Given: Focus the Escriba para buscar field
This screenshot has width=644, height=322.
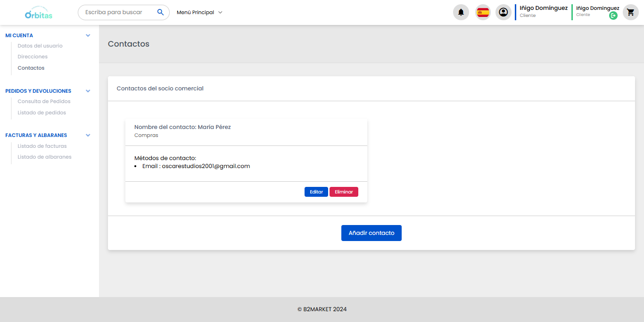Looking at the screenshot, I should [118, 12].
